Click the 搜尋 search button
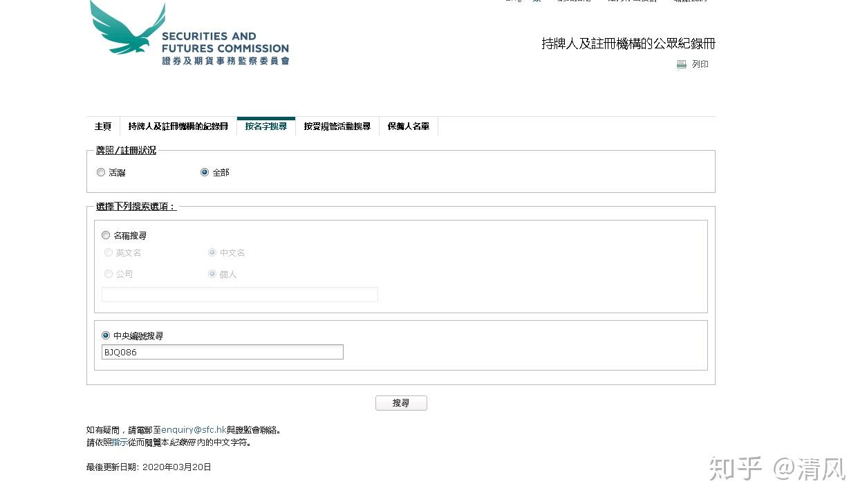The height and width of the screenshot is (504, 867). [401, 403]
